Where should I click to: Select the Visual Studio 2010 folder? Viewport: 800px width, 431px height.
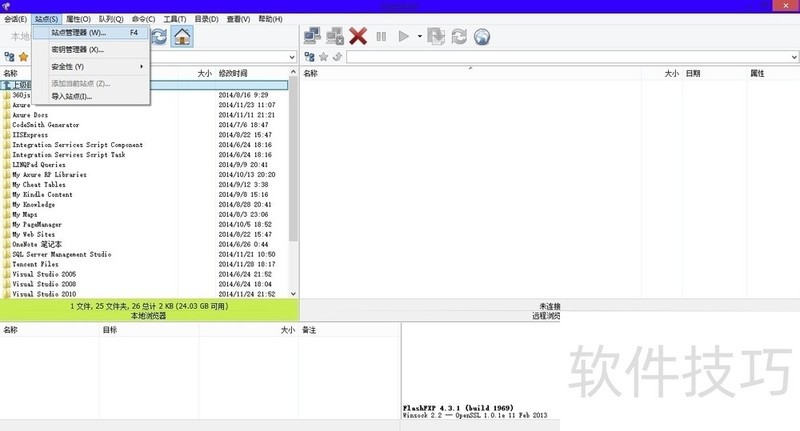[44, 294]
